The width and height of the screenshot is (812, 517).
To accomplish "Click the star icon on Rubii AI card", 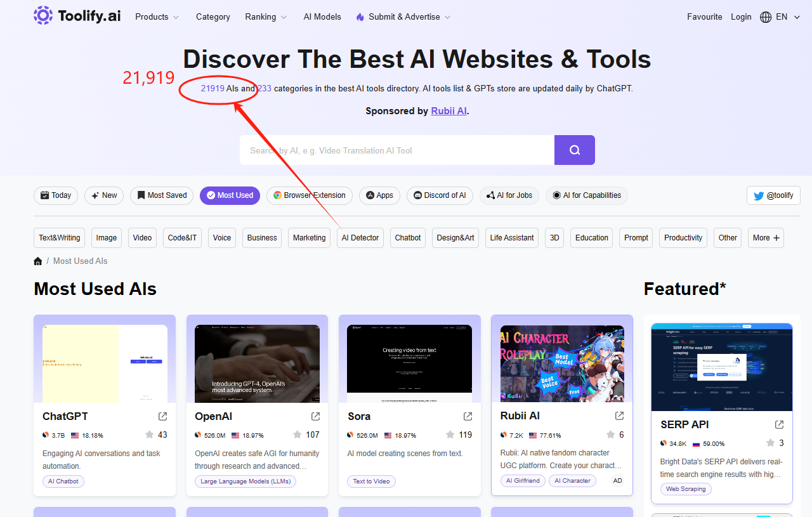I will pos(611,435).
